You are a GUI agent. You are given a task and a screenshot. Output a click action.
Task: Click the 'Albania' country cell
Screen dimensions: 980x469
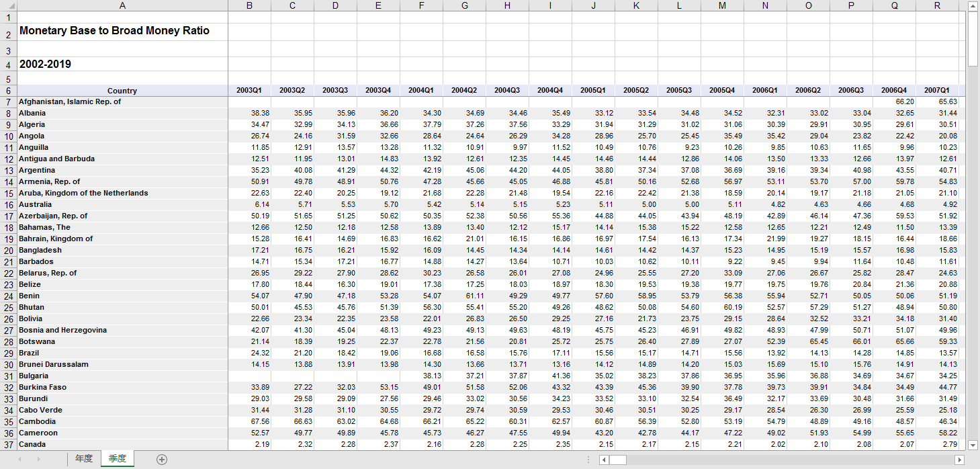(122, 113)
